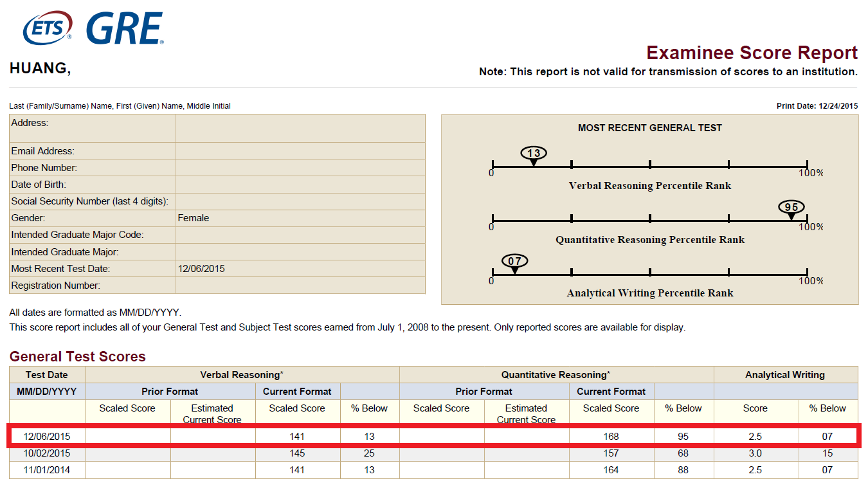The width and height of the screenshot is (868, 481).
Task: Click the "Analytical Writing Percentile Rank" caption
Action: coord(650,293)
